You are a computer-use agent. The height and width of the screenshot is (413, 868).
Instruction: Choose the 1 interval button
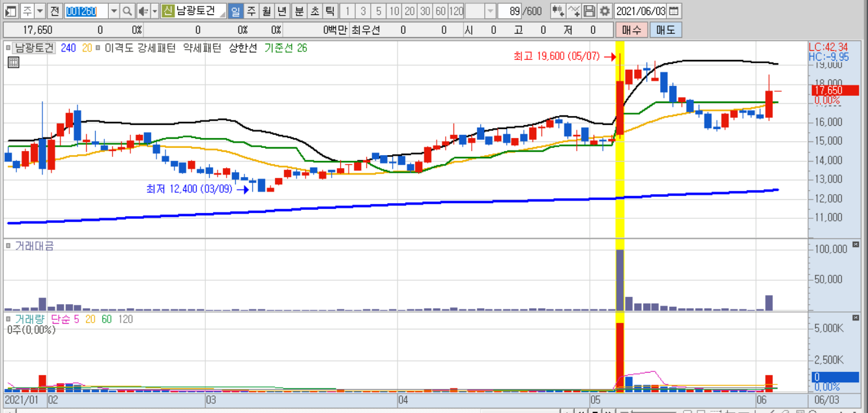click(347, 11)
